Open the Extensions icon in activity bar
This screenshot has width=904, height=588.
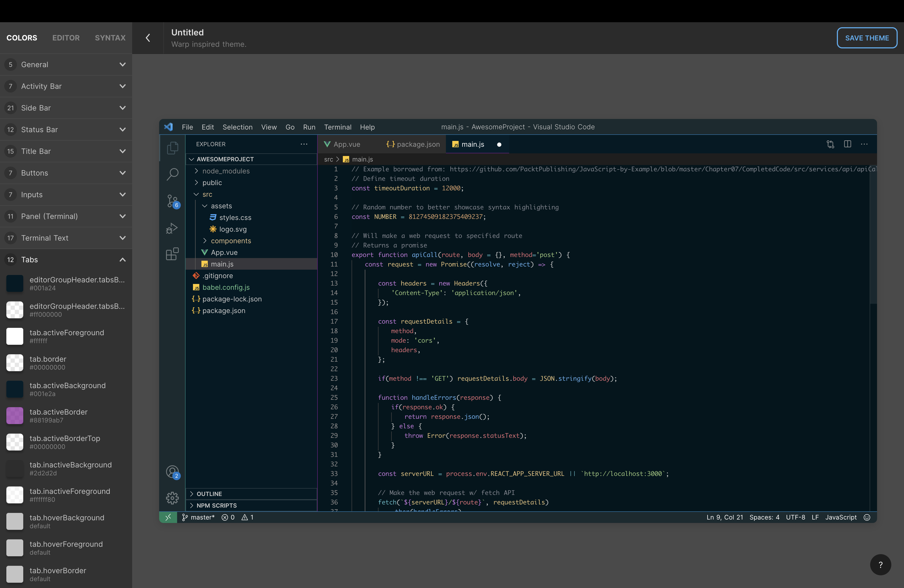[172, 254]
